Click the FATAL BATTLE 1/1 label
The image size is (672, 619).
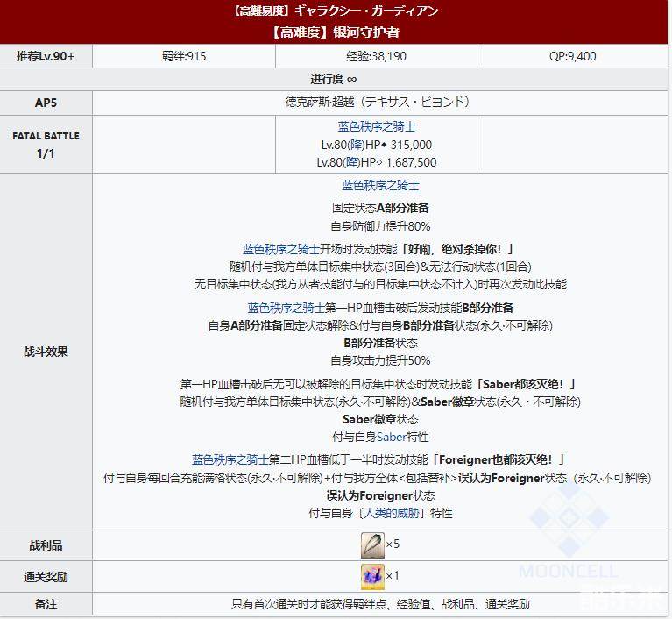(x=46, y=145)
